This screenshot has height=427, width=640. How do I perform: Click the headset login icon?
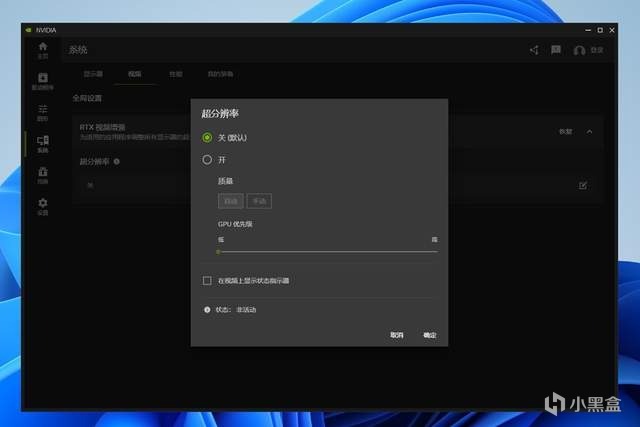[x=579, y=50]
